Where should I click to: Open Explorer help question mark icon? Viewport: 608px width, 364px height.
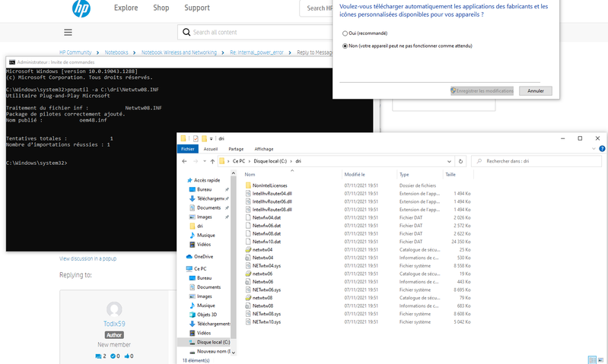pos(601,150)
